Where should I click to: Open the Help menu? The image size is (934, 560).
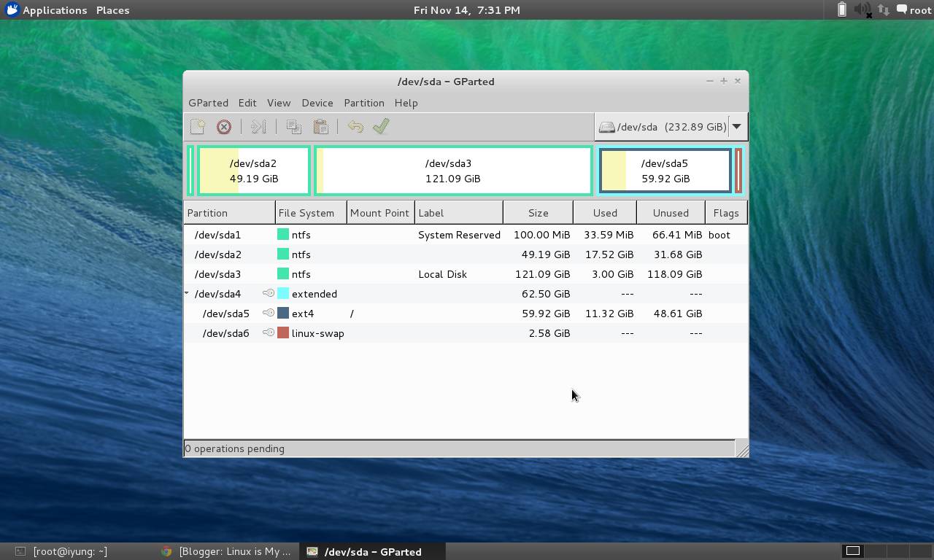tap(406, 103)
